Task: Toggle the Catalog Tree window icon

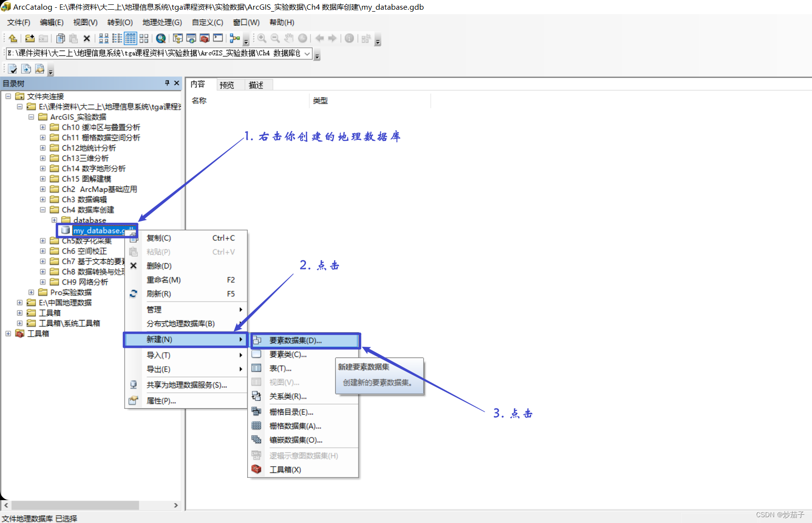Action: point(178,38)
